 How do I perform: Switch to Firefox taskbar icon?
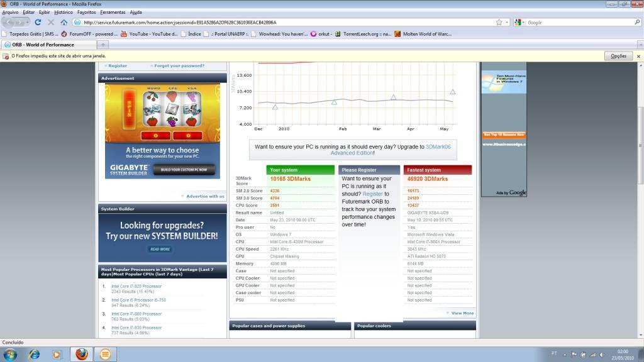(x=81, y=354)
